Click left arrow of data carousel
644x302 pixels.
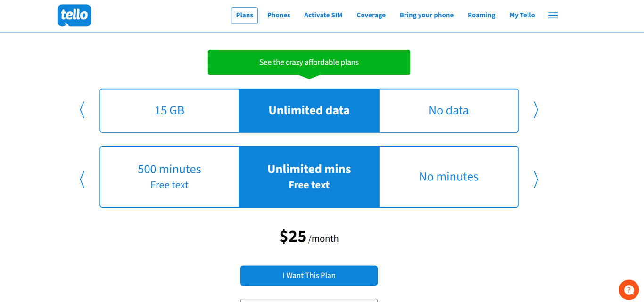click(82, 110)
